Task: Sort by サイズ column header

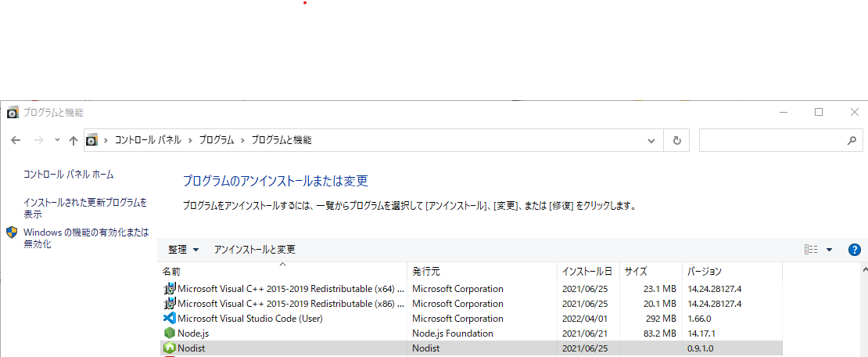Action: pyautogui.click(x=651, y=272)
